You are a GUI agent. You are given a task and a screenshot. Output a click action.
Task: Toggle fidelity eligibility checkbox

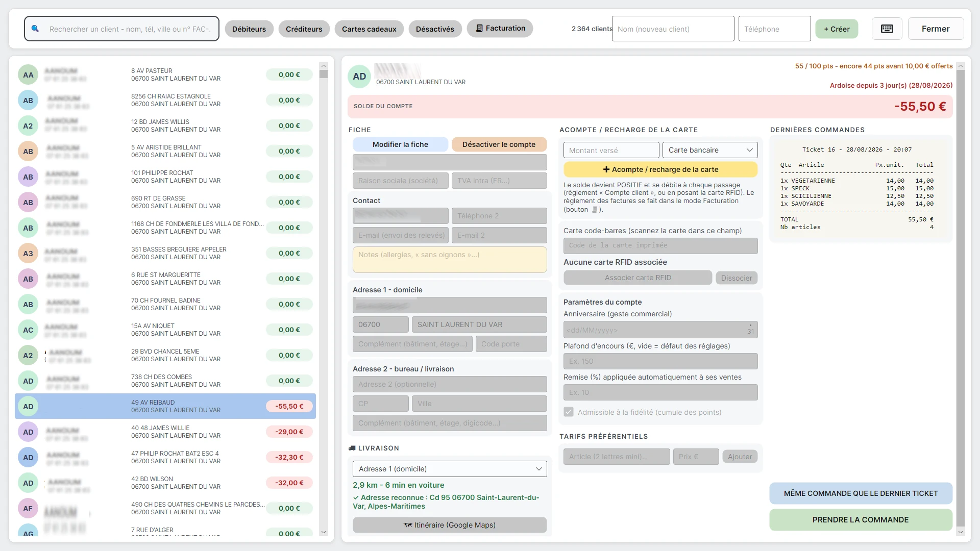569,412
